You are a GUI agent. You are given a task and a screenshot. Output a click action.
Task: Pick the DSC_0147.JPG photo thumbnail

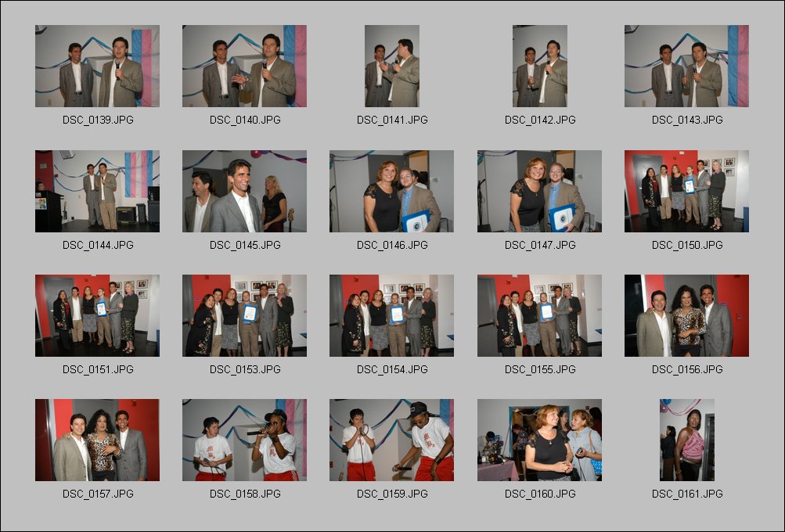coord(539,191)
